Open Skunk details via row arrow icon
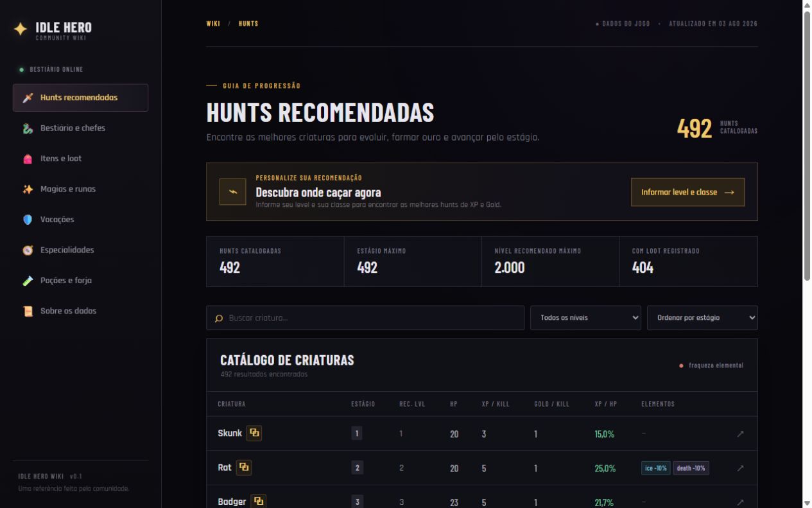 740,434
